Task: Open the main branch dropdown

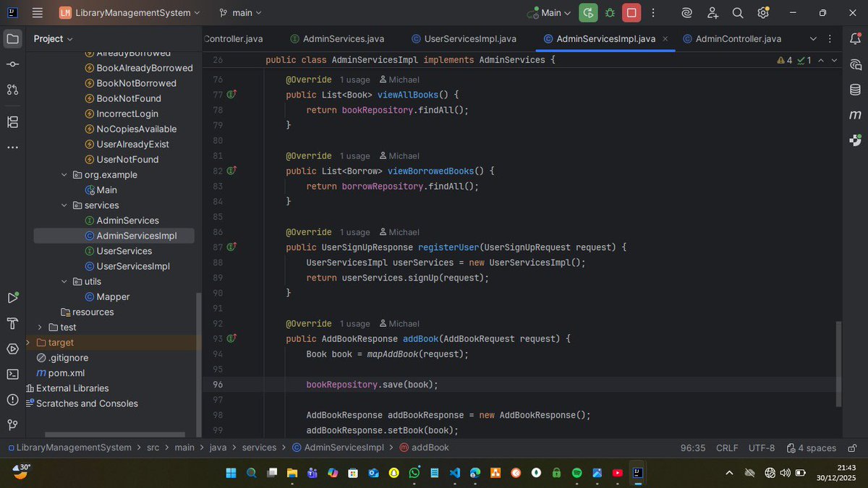Action: (x=241, y=12)
